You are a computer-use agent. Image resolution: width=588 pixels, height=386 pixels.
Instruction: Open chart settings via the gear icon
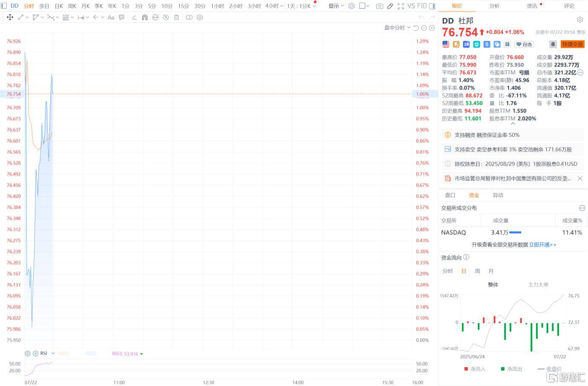click(x=351, y=6)
